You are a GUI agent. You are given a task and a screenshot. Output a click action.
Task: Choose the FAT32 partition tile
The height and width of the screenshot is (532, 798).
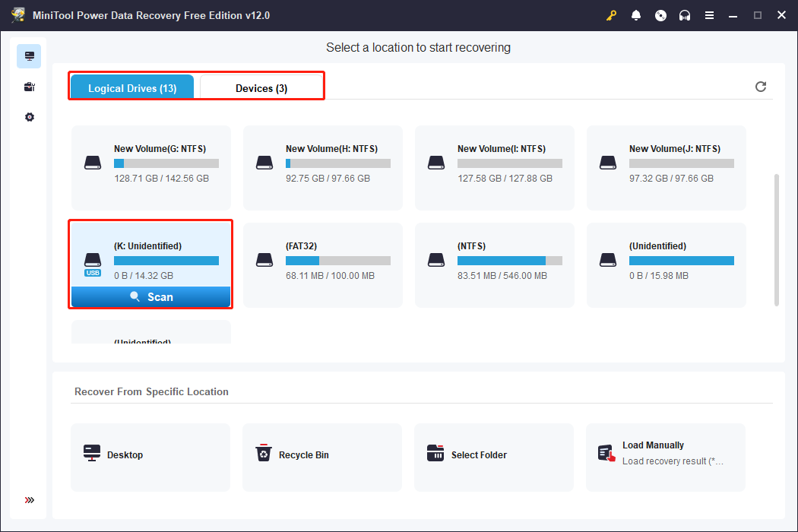(x=322, y=264)
